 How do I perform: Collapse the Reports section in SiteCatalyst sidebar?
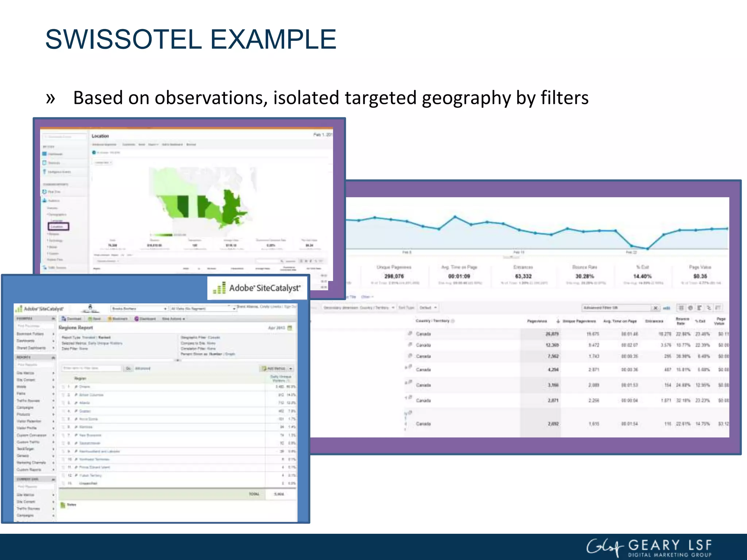pyautogui.click(x=53, y=358)
